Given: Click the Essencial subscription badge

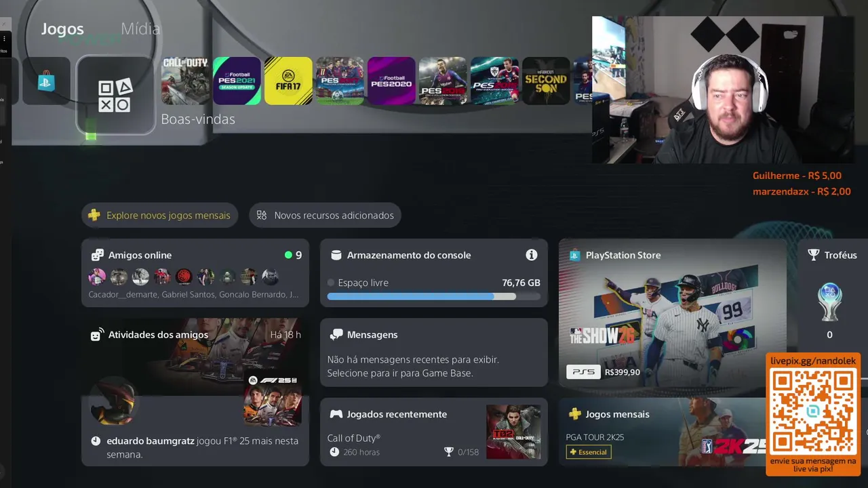Looking at the screenshot, I should 589,452.
